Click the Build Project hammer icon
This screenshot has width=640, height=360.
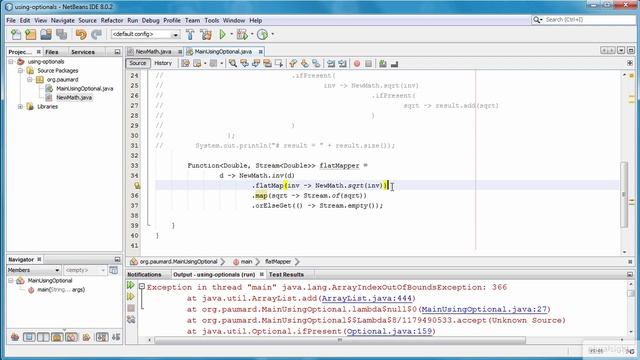pyautogui.click(x=190, y=35)
